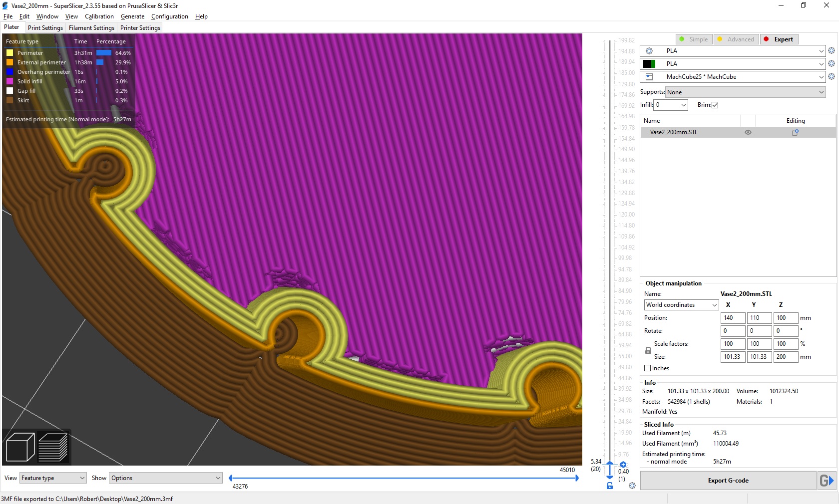Click the printer profile gear icon

831,77
